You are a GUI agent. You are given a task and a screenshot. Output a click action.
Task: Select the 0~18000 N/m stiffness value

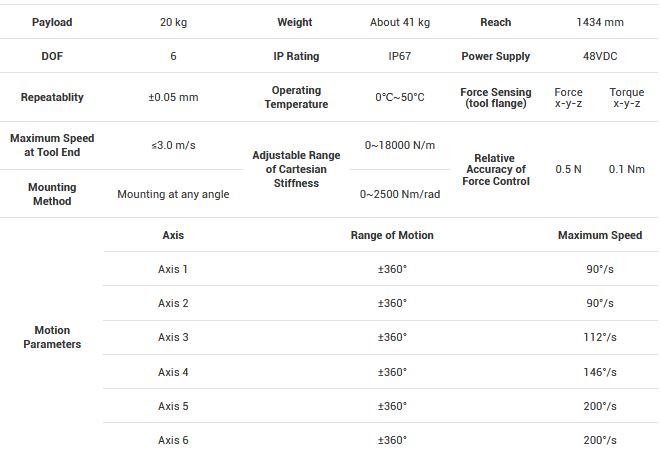coord(399,145)
